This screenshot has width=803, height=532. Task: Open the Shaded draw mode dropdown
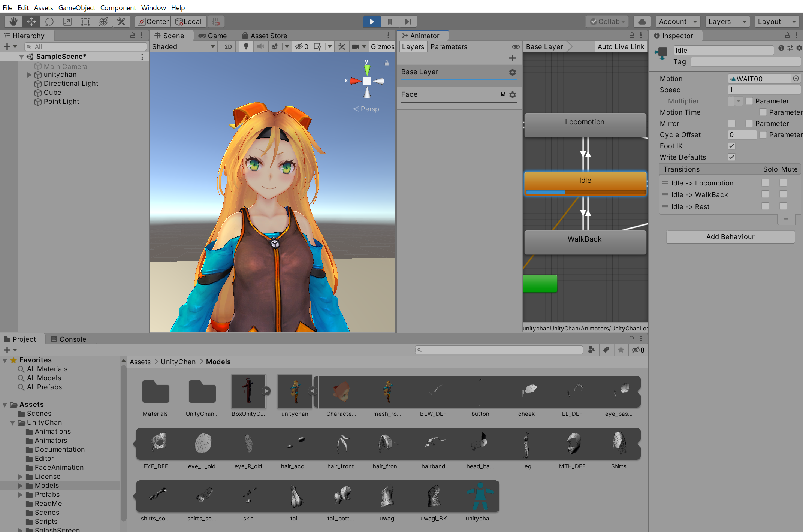[184, 46]
